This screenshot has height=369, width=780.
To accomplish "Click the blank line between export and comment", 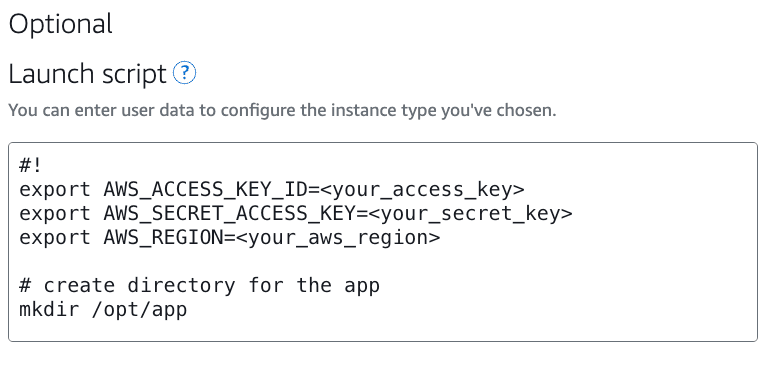I will point(383,262).
